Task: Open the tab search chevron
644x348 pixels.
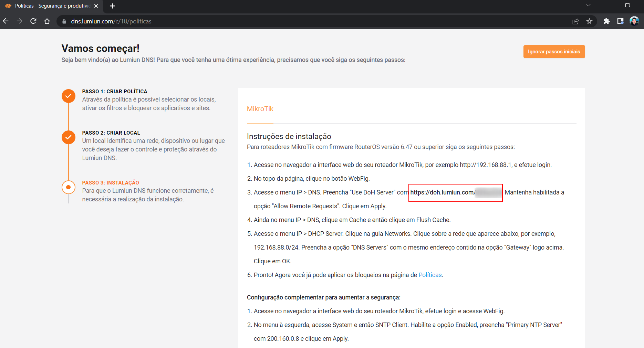Action: click(588, 5)
